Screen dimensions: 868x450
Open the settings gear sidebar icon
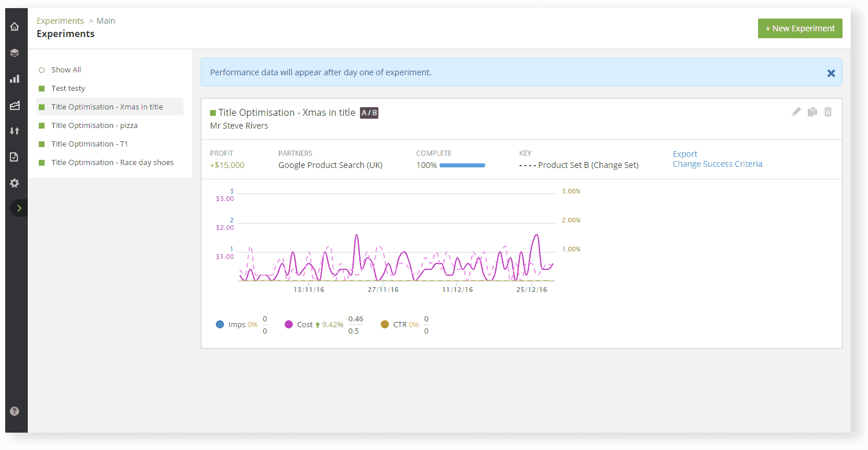click(14, 183)
